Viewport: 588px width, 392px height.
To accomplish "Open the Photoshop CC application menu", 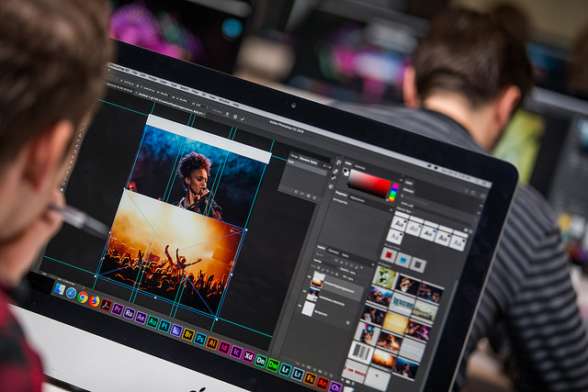I will [x=119, y=69].
